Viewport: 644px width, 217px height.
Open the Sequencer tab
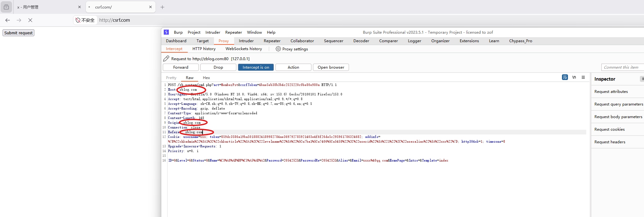coord(334,41)
